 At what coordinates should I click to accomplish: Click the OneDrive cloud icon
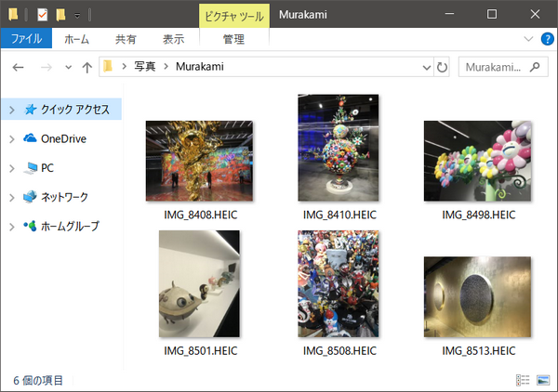30,137
